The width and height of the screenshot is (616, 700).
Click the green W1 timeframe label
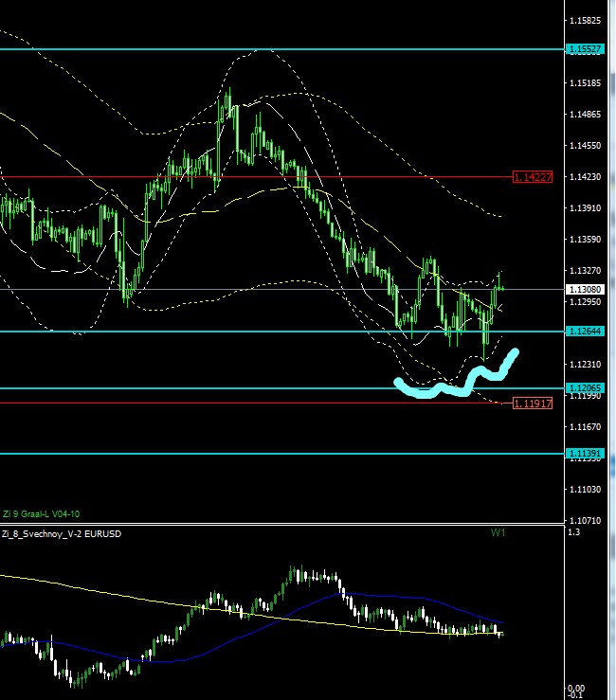[498, 533]
